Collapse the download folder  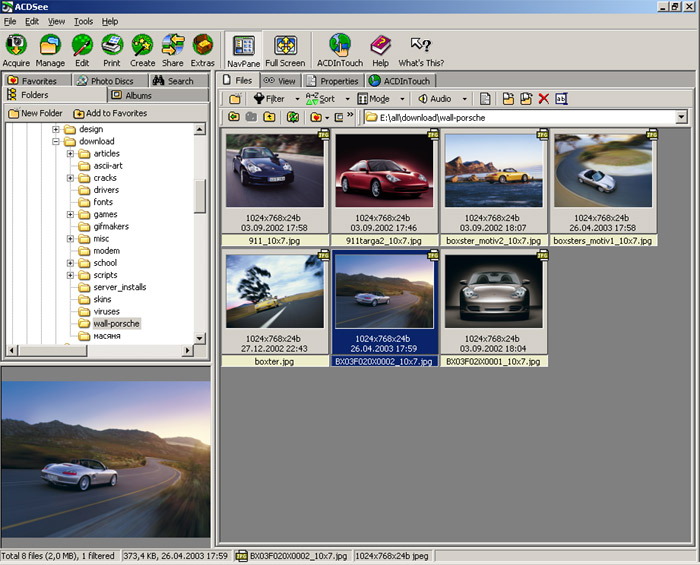point(56,141)
